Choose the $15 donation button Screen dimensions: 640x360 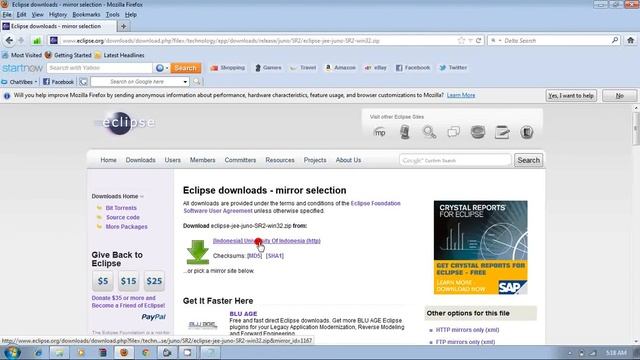click(x=128, y=281)
